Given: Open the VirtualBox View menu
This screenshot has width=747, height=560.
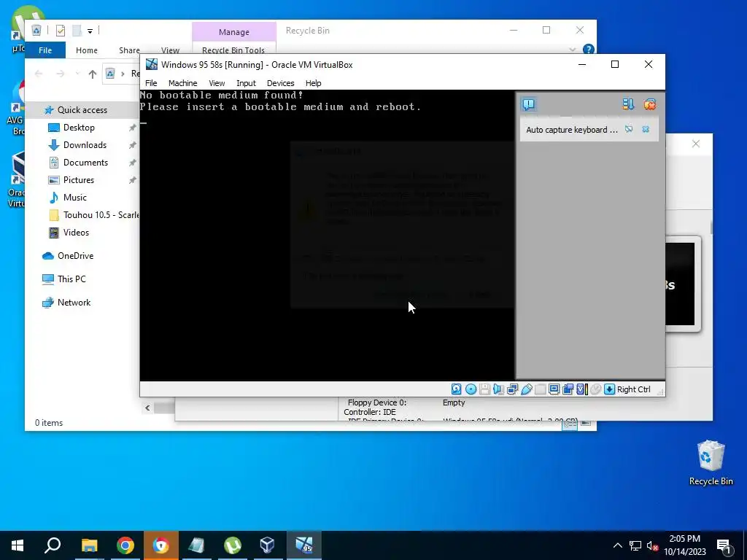Looking at the screenshot, I should 217,83.
